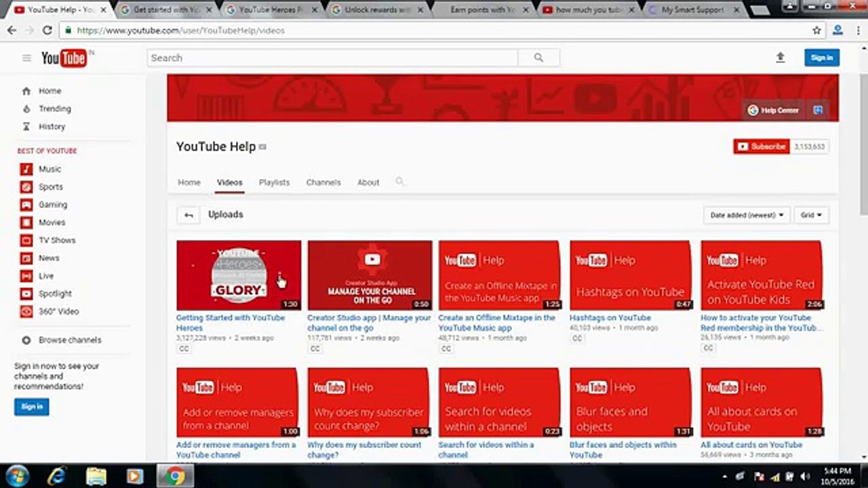Open the Channels tab
Screen dimensions: 868x488
coord(323,182)
